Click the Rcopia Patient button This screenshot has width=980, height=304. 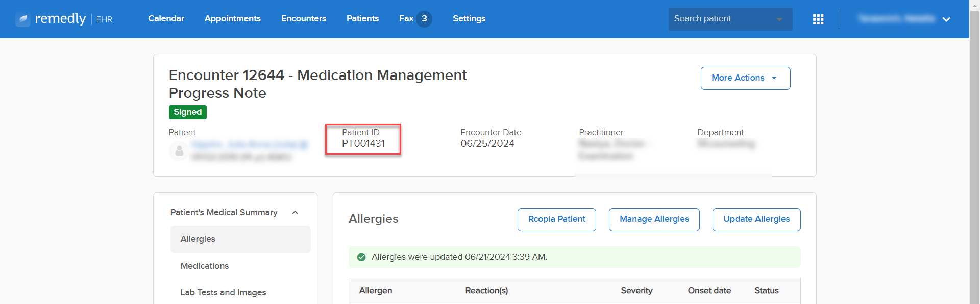(x=557, y=219)
